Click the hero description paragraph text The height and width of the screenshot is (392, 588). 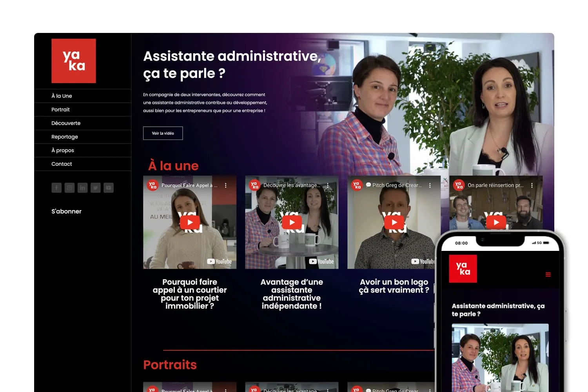coord(205,103)
